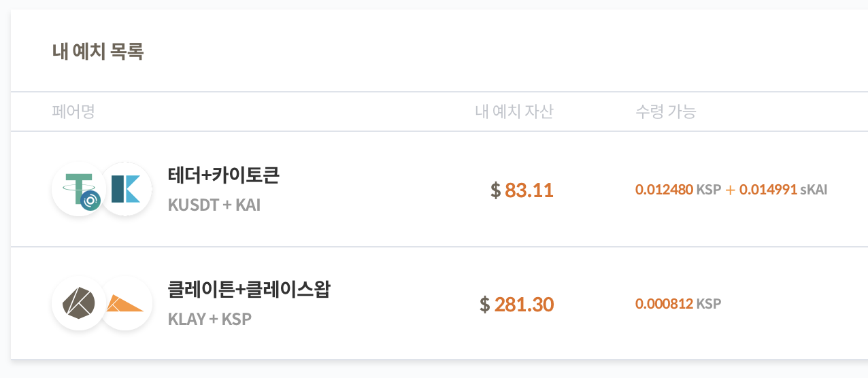Image resolution: width=868 pixels, height=378 pixels.
Task: Click the 0.012480 KSP claimable reward
Action: 678,190
